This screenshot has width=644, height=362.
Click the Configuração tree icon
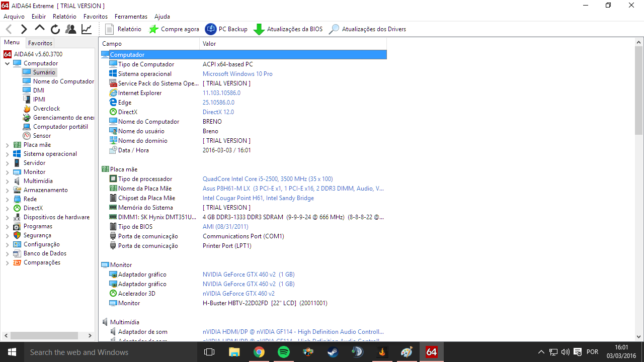point(17,244)
